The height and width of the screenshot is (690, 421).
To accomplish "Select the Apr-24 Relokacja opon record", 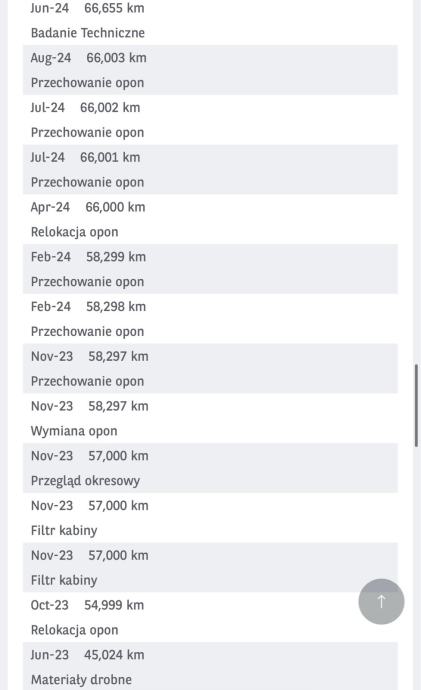I will tap(210, 219).
